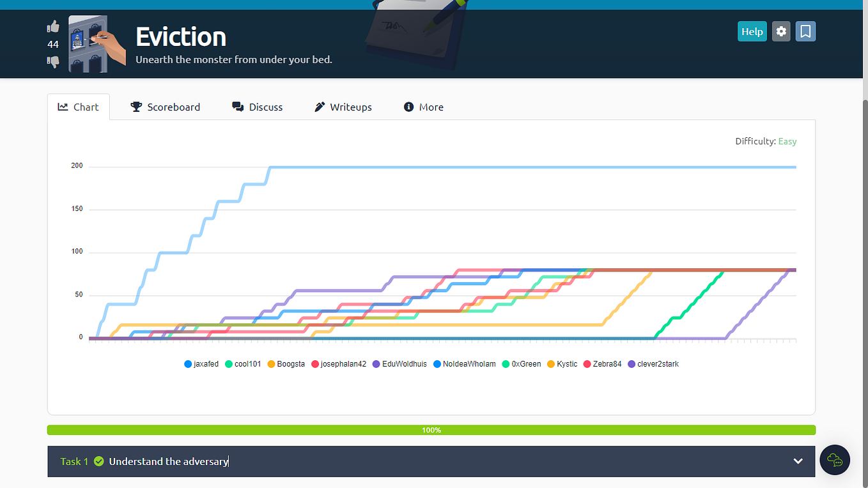Launch the AttackBox cloud icon
868x488 pixels.
tap(835, 460)
